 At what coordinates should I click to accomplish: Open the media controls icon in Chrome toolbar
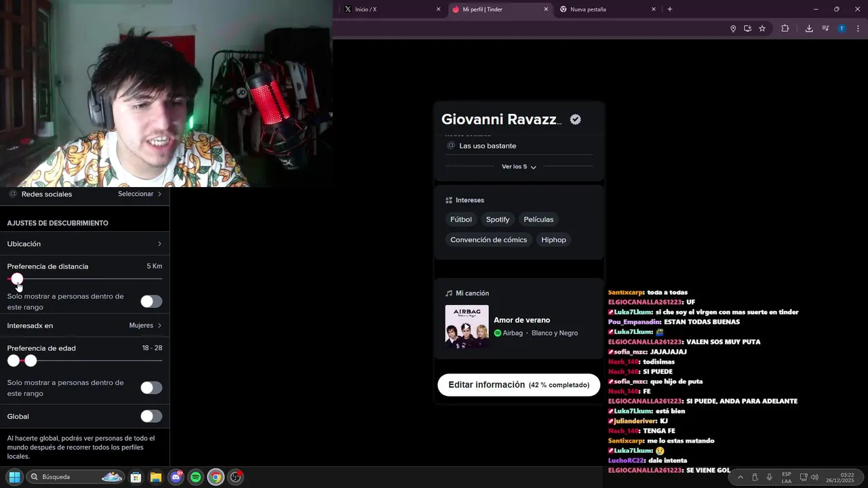click(x=825, y=28)
